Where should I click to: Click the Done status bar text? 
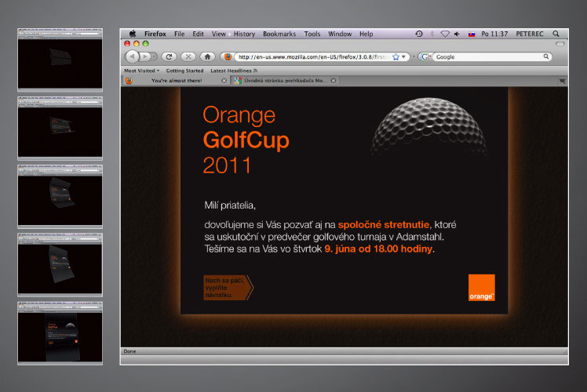pyautogui.click(x=130, y=351)
